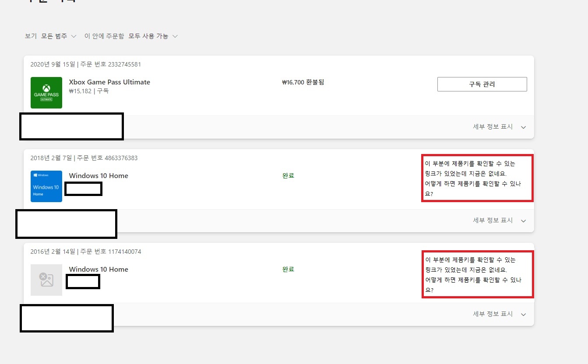The image size is (588, 364).
Task: Click the 구독 관리 button
Action: coord(482,84)
